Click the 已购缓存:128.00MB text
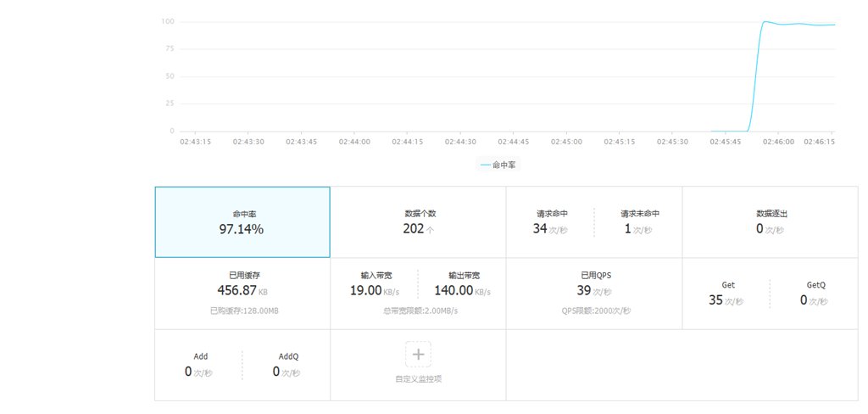 click(x=244, y=310)
